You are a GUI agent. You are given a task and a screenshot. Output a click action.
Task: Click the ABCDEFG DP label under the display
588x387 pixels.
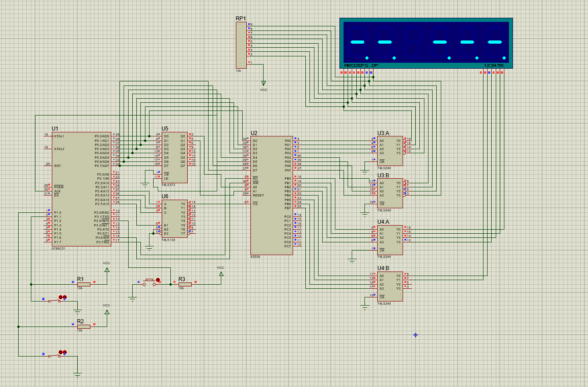click(x=361, y=65)
